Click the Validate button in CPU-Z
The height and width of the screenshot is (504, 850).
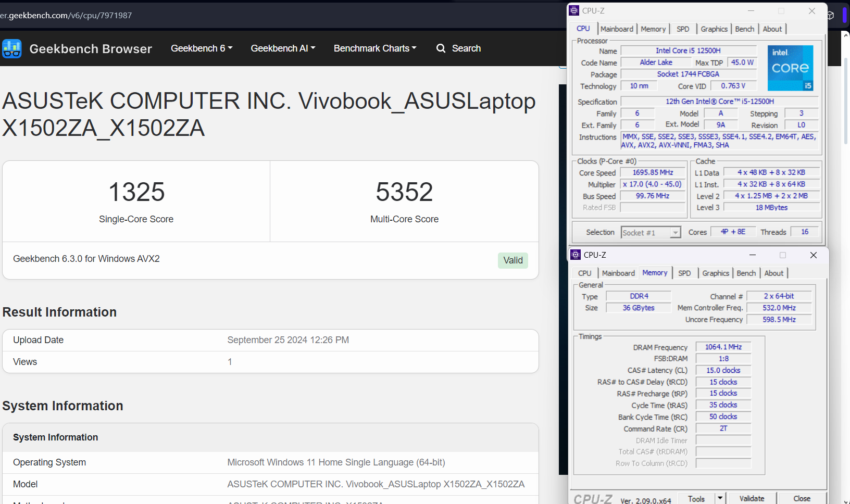(x=752, y=498)
